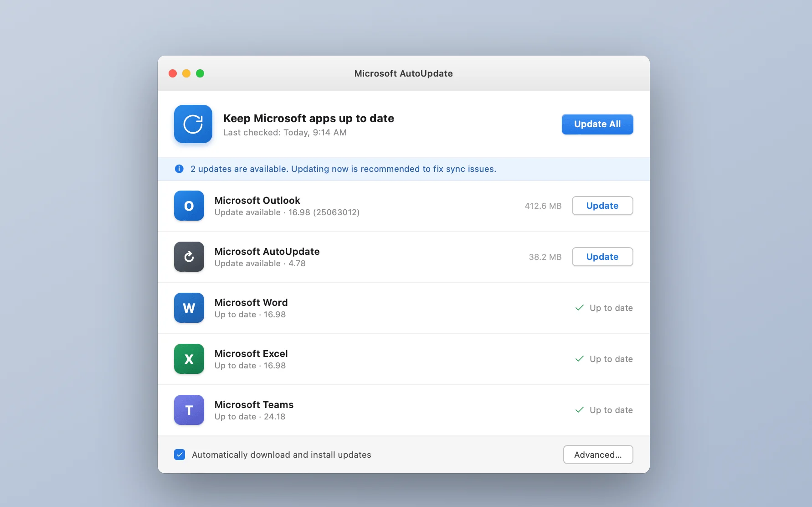This screenshot has width=812, height=507.
Task: Click the '2 updates are available' banner message
Action: click(343, 169)
